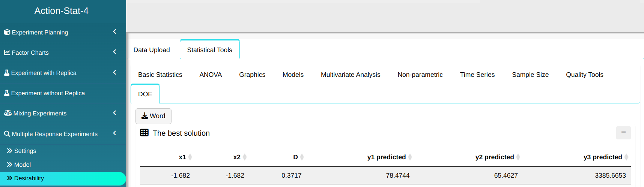Download report with Word button
Viewport: 644px width, 187px height.
(x=153, y=116)
